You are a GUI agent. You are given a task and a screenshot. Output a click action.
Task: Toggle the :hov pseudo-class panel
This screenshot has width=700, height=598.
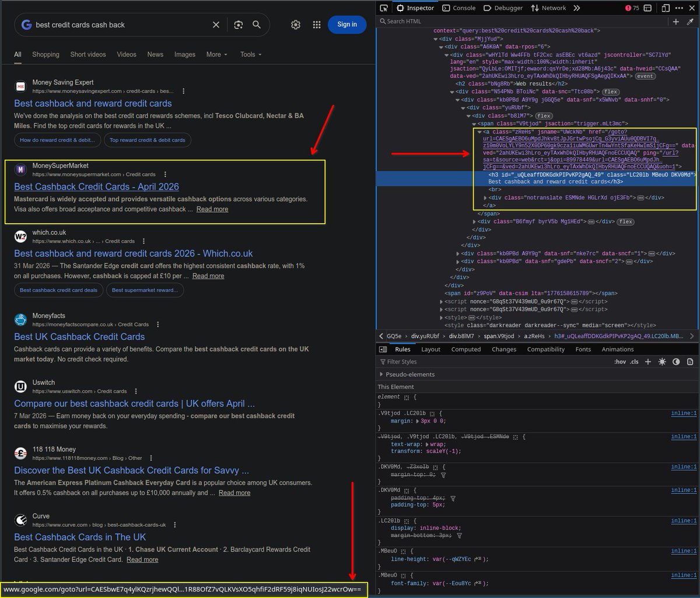(x=619, y=362)
